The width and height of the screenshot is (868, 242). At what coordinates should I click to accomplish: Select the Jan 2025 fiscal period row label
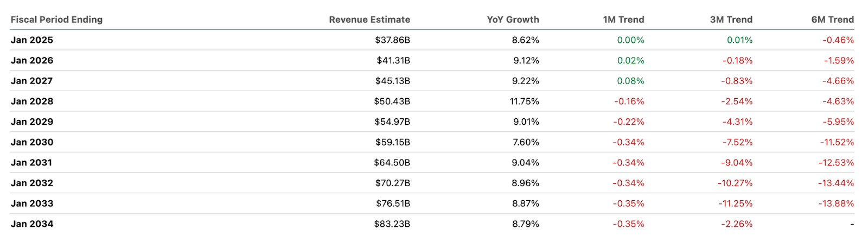32,40
